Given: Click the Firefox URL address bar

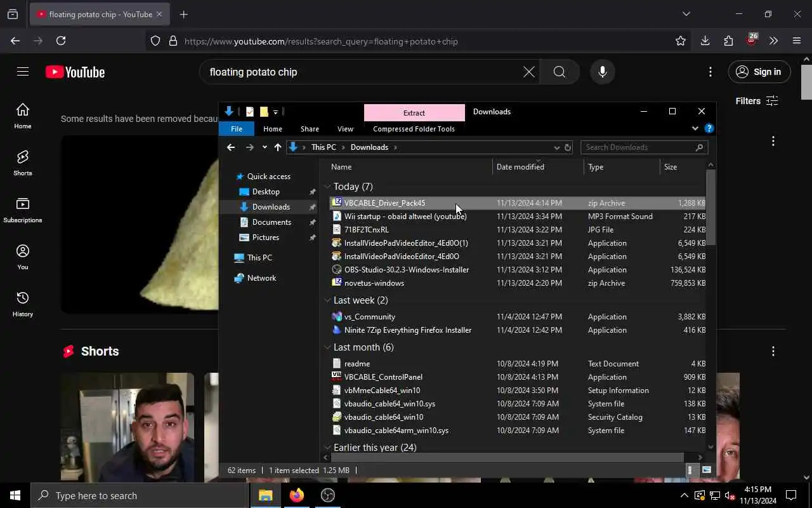Looking at the screenshot, I should [419, 41].
